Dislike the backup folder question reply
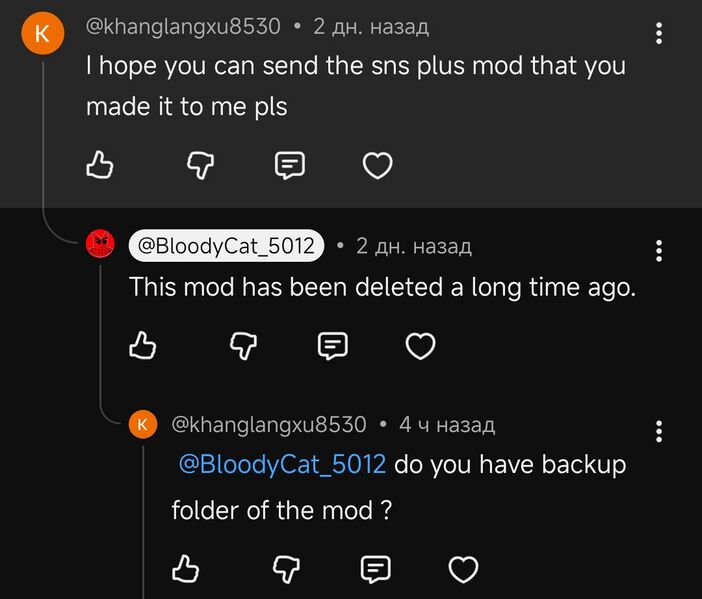Image resolution: width=702 pixels, height=599 pixels. pyautogui.click(x=286, y=569)
